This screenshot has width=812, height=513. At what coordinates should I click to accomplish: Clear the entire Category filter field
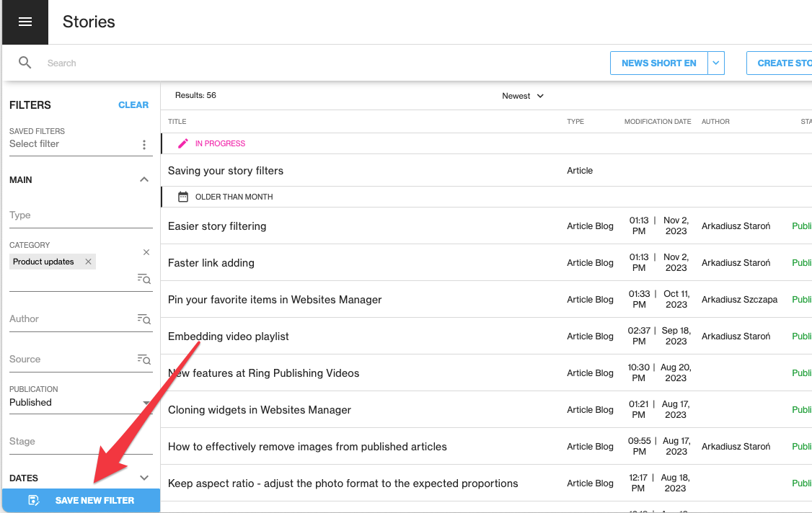(146, 252)
